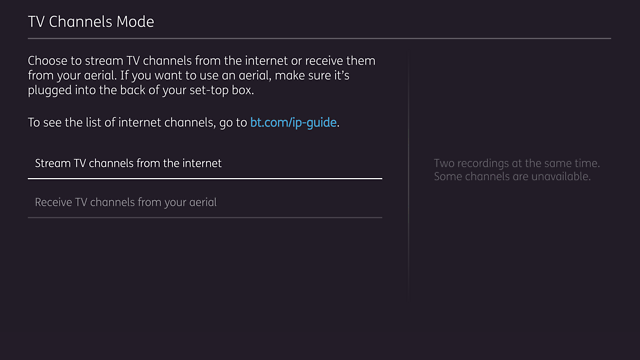Click the TV Channels Mode heading
The image size is (640, 360).
pos(91,22)
